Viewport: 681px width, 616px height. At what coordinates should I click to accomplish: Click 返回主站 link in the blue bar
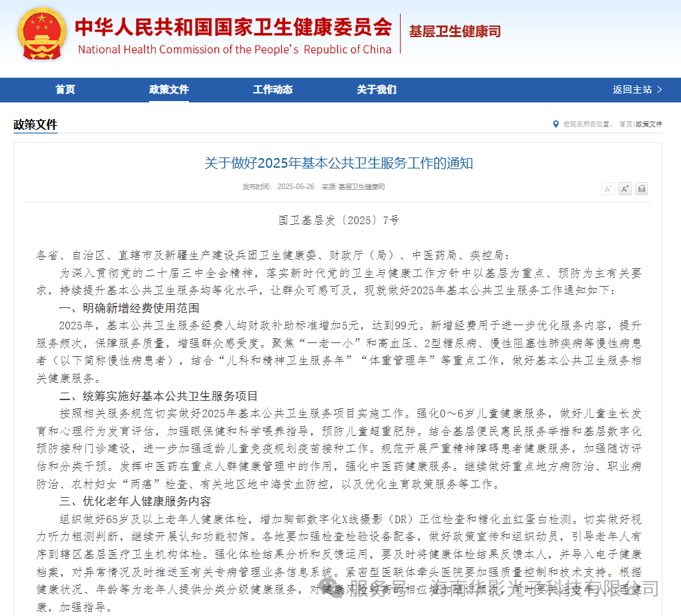point(637,90)
